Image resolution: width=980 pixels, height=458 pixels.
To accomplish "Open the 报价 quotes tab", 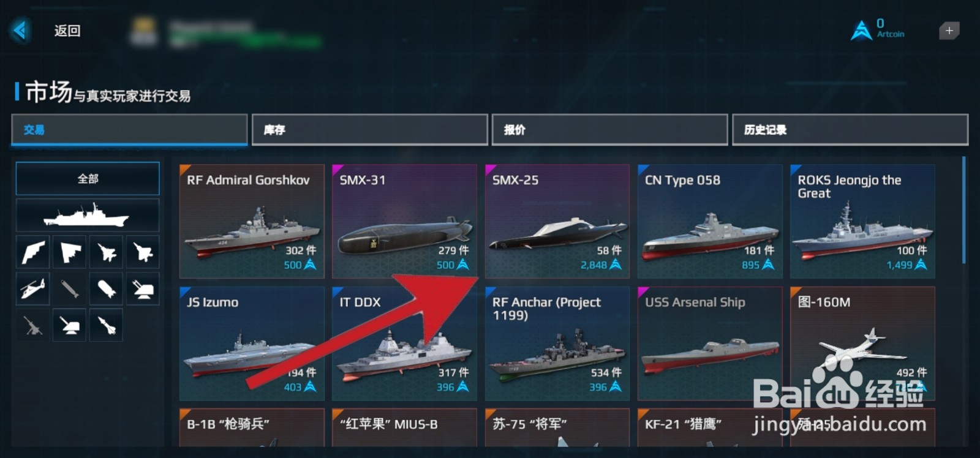I will 609,130.
